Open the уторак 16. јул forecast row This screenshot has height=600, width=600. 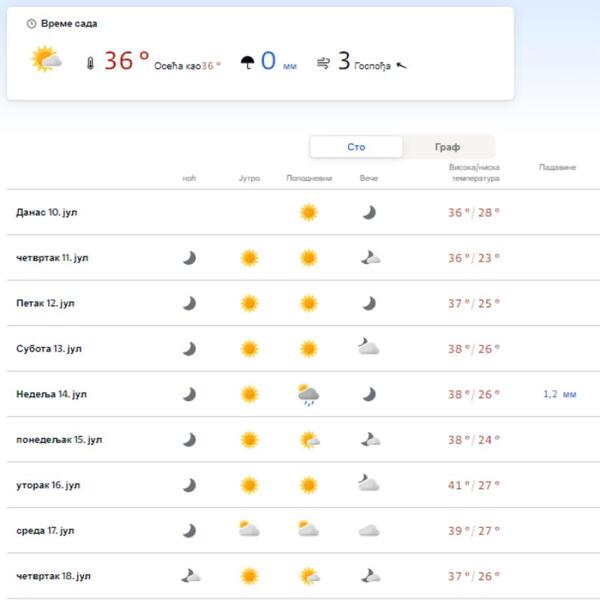(x=49, y=485)
